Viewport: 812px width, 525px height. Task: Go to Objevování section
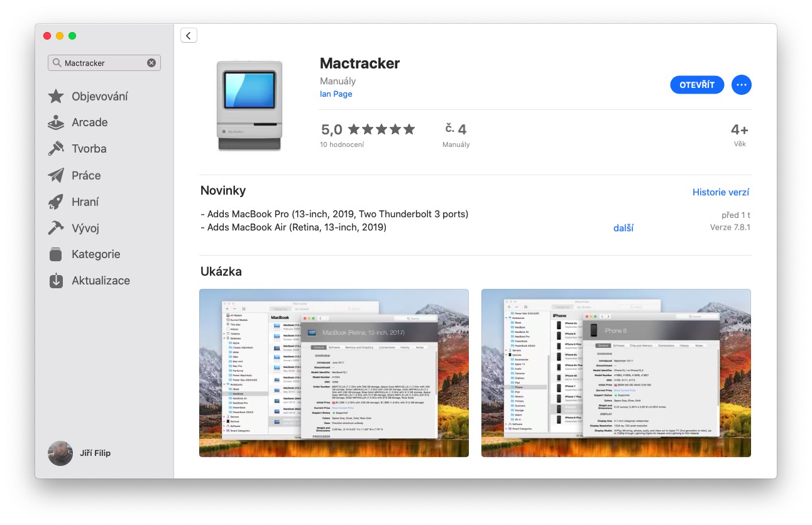tap(100, 97)
